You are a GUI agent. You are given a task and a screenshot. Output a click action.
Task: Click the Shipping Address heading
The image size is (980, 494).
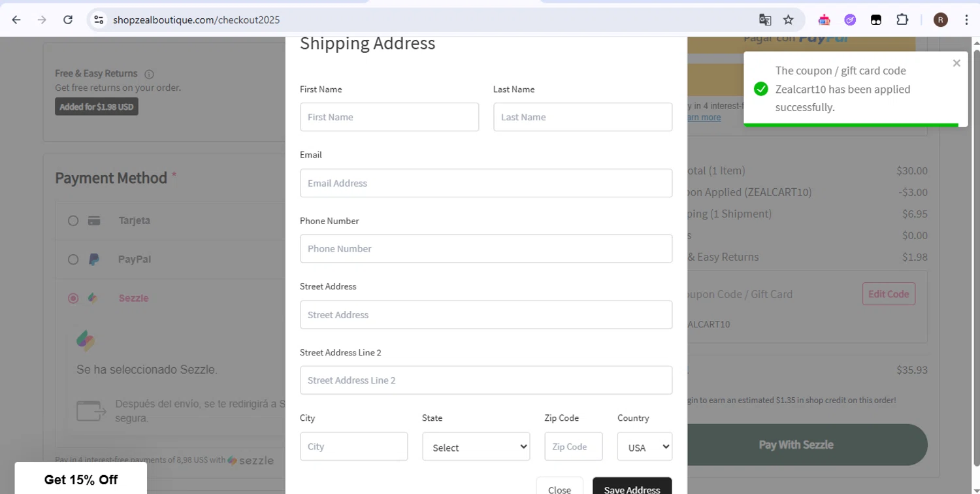[367, 43]
